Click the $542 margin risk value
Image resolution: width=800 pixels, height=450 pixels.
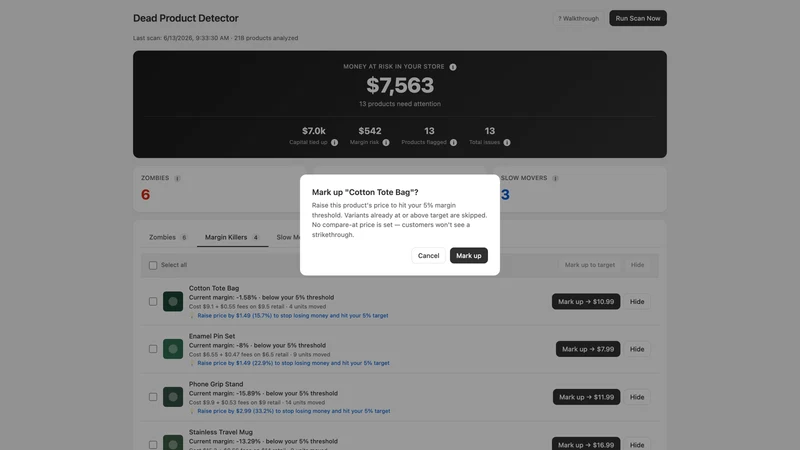[x=370, y=131]
